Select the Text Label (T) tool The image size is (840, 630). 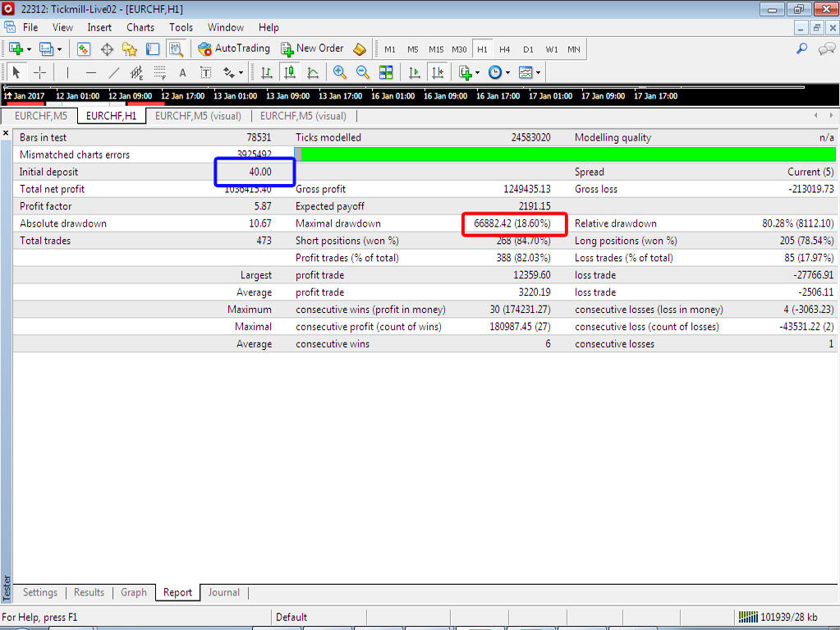[x=206, y=72]
